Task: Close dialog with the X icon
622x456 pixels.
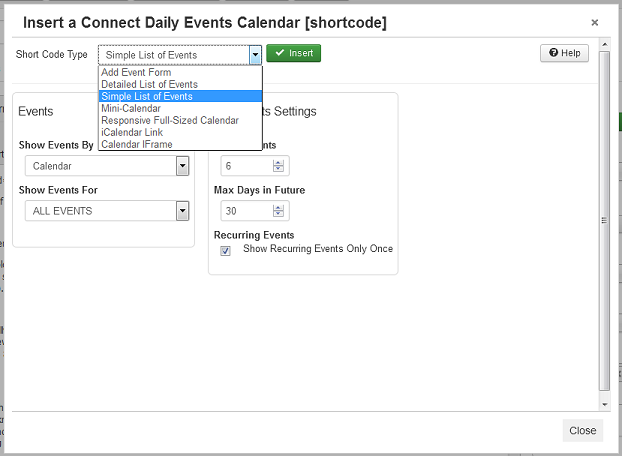Action: [x=594, y=23]
